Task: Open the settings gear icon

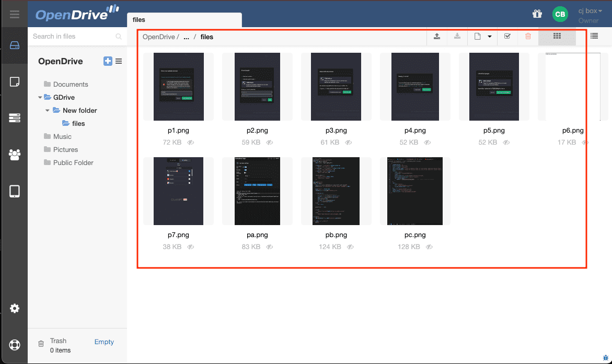Action: 15,309
